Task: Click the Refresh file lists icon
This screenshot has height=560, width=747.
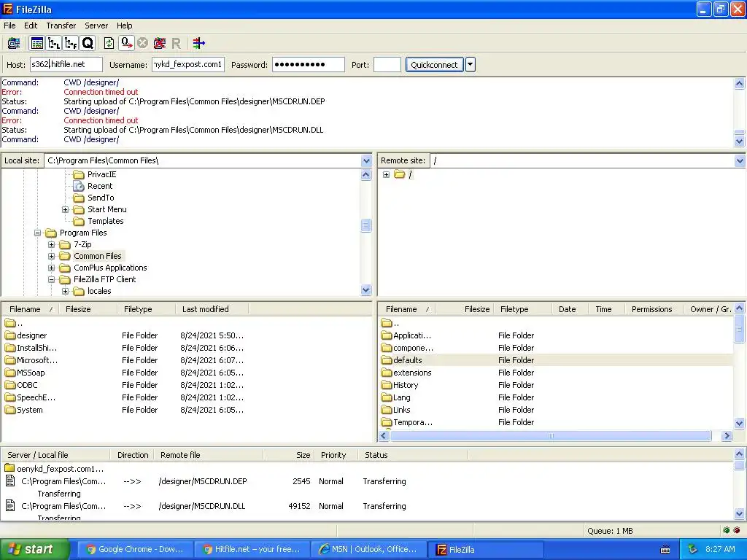Action: (x=109, y=43)
